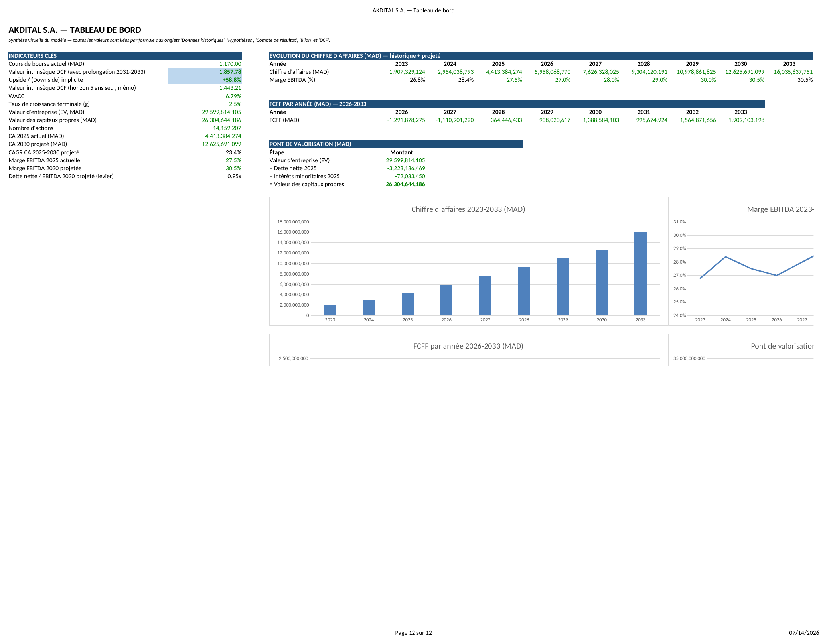Click the 'Pont de valorisation' chart title
The height and width of the screenshot is (644, 827).
[782, 346]
